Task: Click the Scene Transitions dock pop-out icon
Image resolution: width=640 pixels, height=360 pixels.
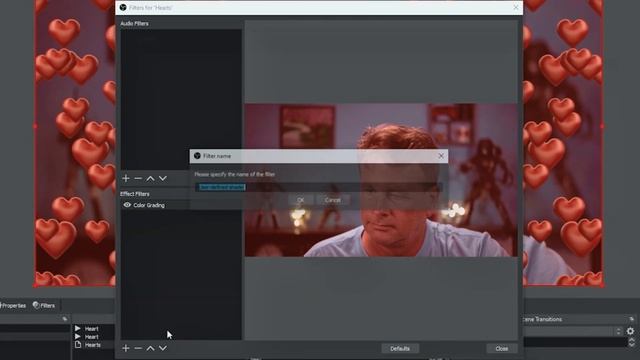Action: click(x=631, y=319)
